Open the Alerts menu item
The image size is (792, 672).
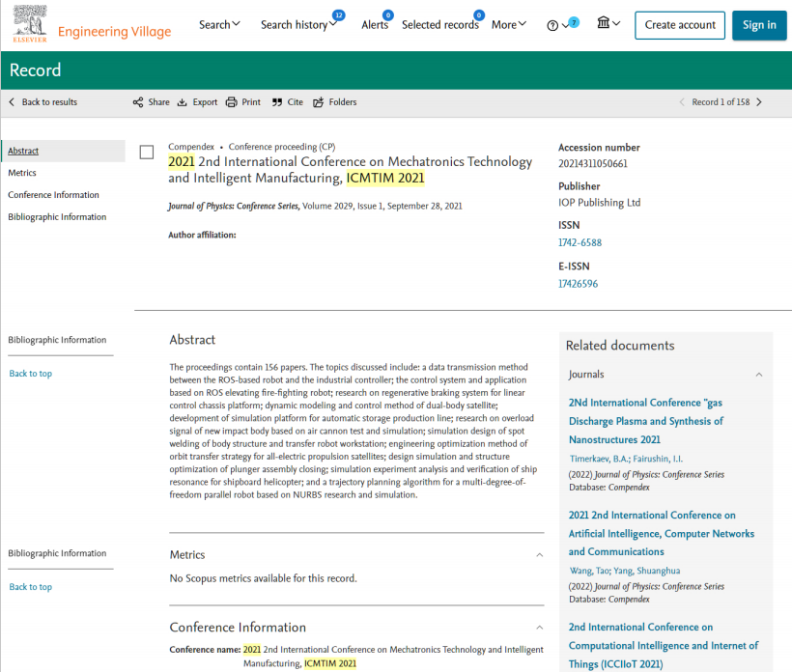point(375,25)
